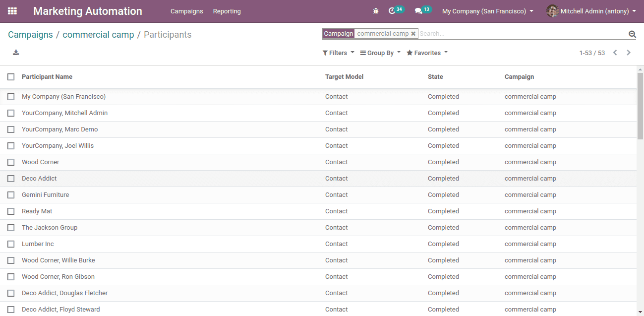The height and width of the screenshot is (316, 644).
Task: Open Deco Addict, Floyd Steward record
Action: (61, 310)
